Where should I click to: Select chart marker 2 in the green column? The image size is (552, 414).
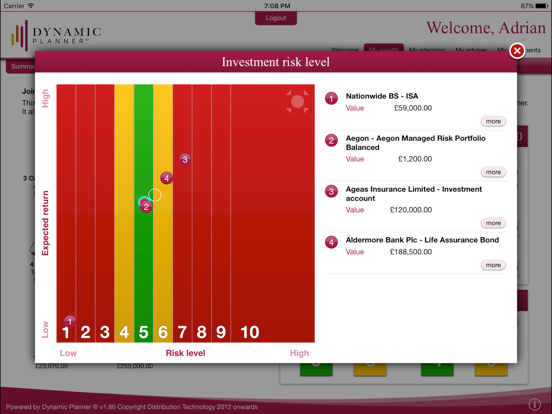pos(146,207)
